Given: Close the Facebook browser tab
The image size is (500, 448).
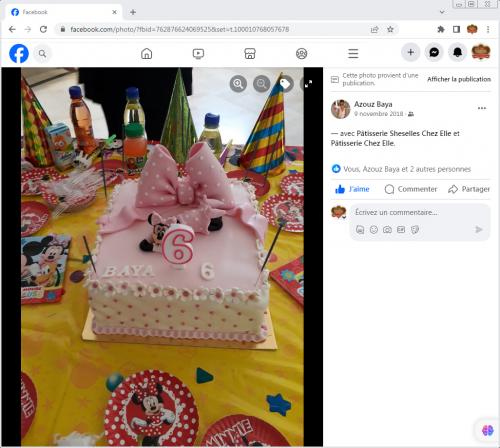Looking at the screenshot, I should (114, 12).
